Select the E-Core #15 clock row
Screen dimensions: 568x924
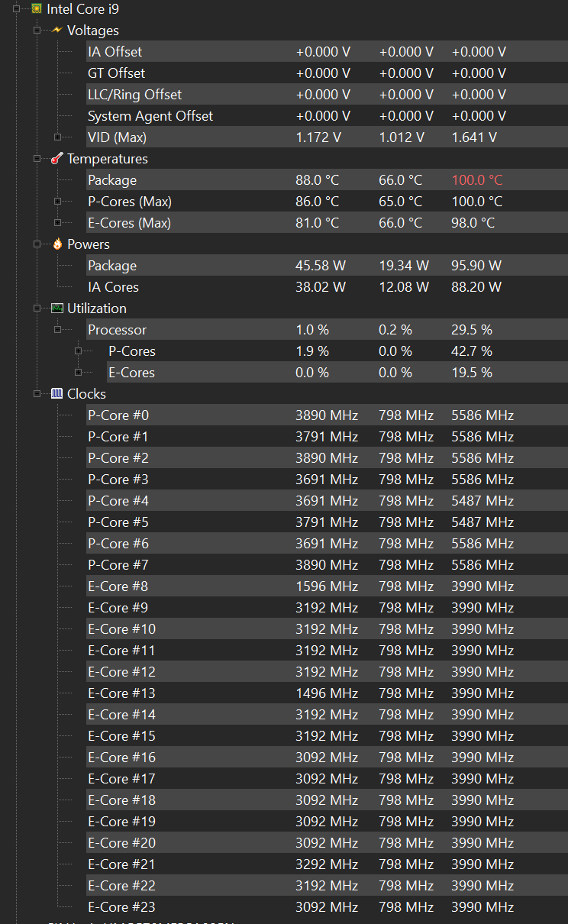(326, 736)
